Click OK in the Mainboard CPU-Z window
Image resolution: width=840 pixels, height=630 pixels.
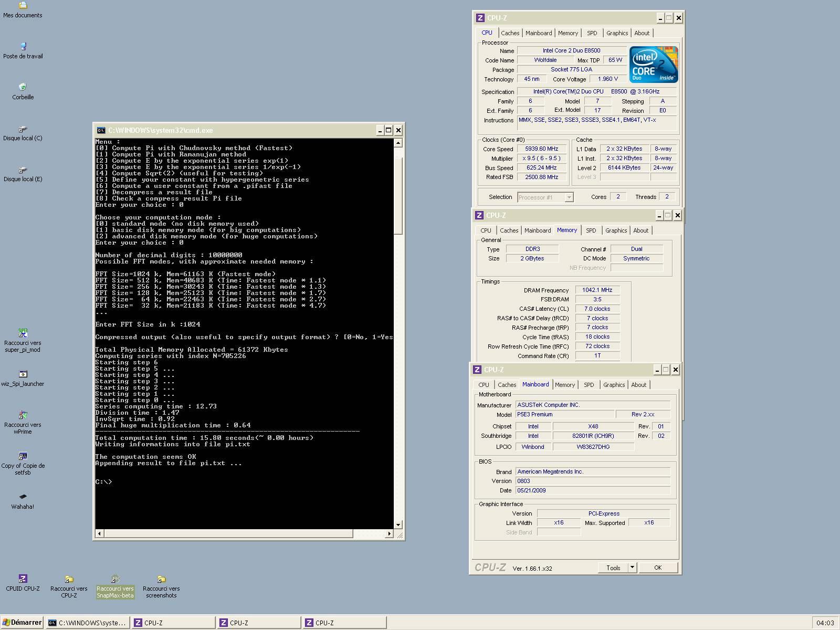(658, 568)
